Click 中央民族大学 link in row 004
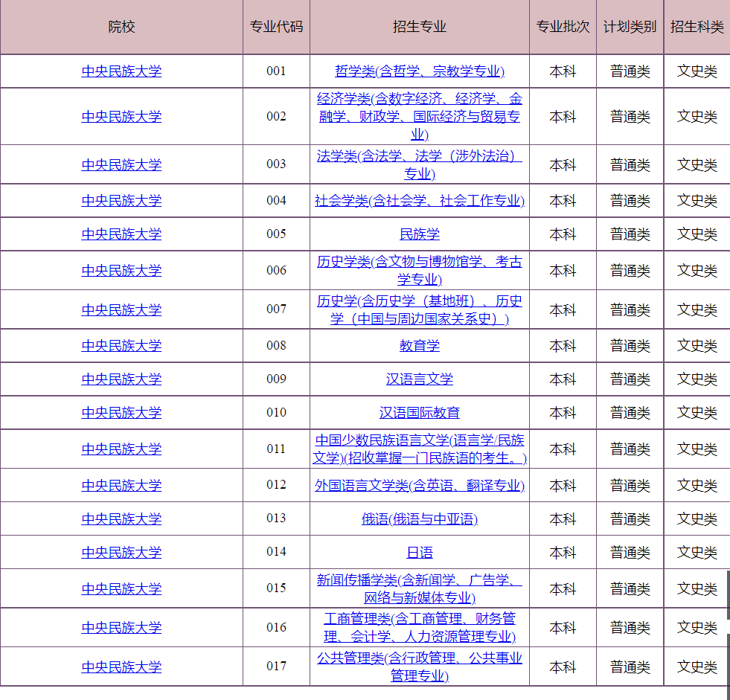Screen dimensions: 730x700 (x=121, y=201)
